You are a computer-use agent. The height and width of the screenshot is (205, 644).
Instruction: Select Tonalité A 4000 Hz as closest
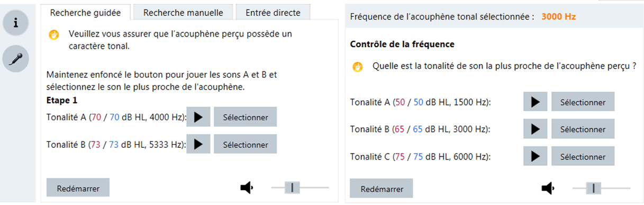click(245, 117)
